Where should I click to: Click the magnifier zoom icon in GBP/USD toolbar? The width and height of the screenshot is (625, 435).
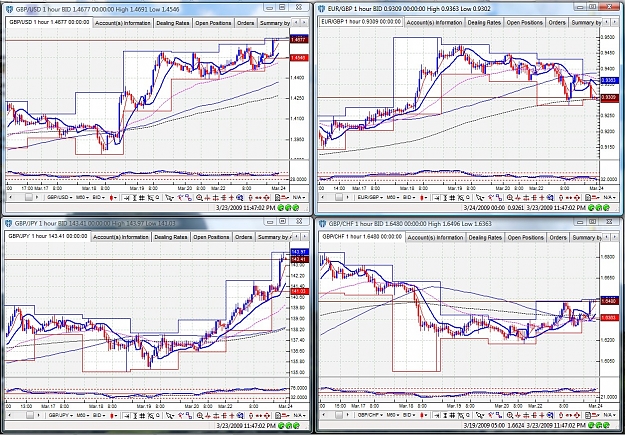point(199,197)
